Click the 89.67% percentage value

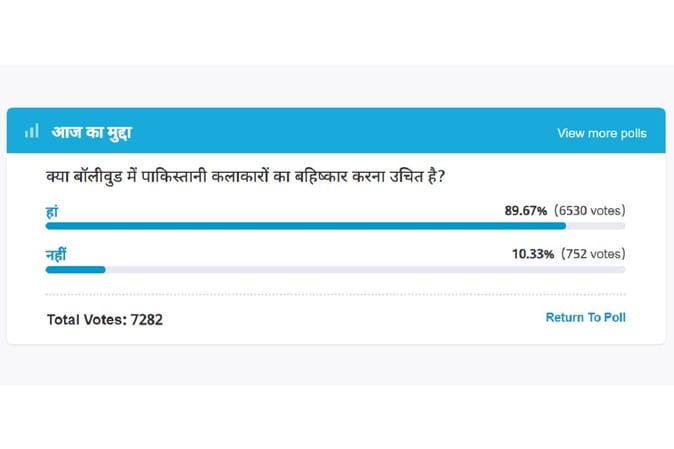click(525, 211)
